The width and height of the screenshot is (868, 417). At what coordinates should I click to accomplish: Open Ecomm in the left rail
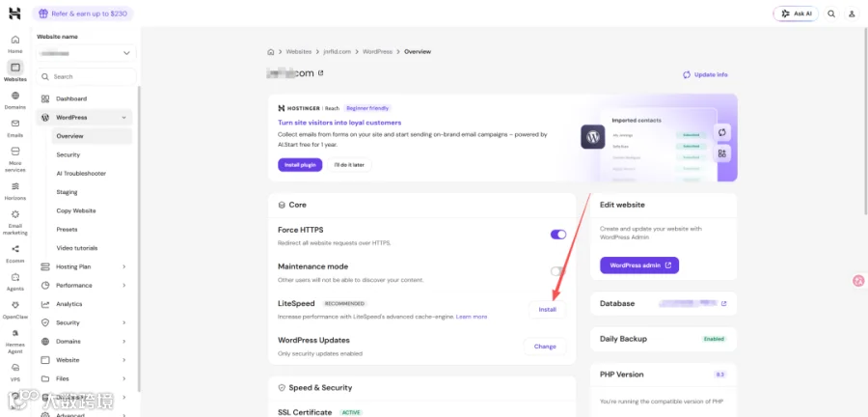pyautogui.click(x=14, y=254)
